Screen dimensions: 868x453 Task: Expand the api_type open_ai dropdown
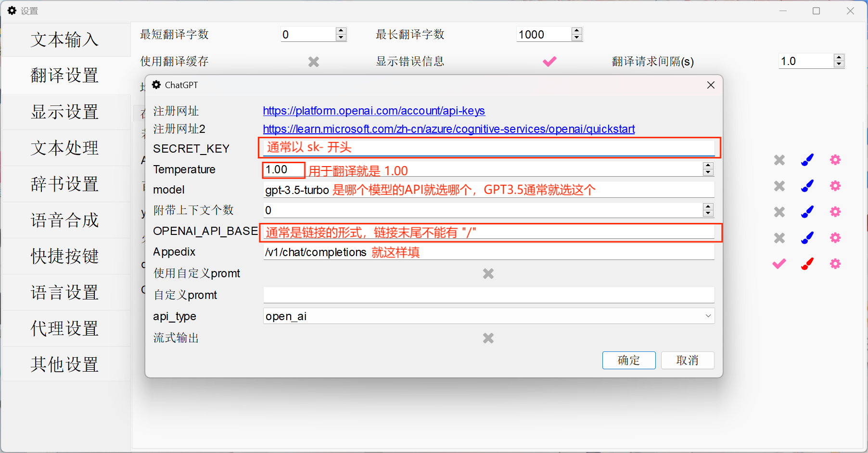click(708, 316)
